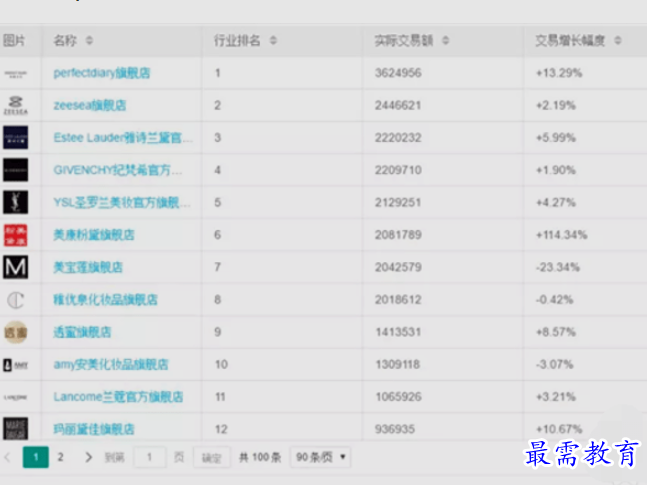
Task: Select transaction value 2209710
Action: tap(398, 170)
